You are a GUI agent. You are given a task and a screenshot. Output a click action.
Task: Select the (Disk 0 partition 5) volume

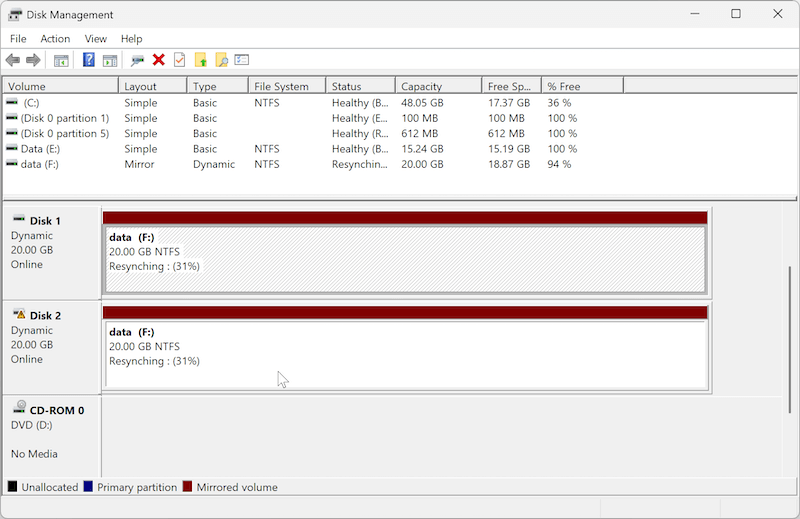point(313,133)
